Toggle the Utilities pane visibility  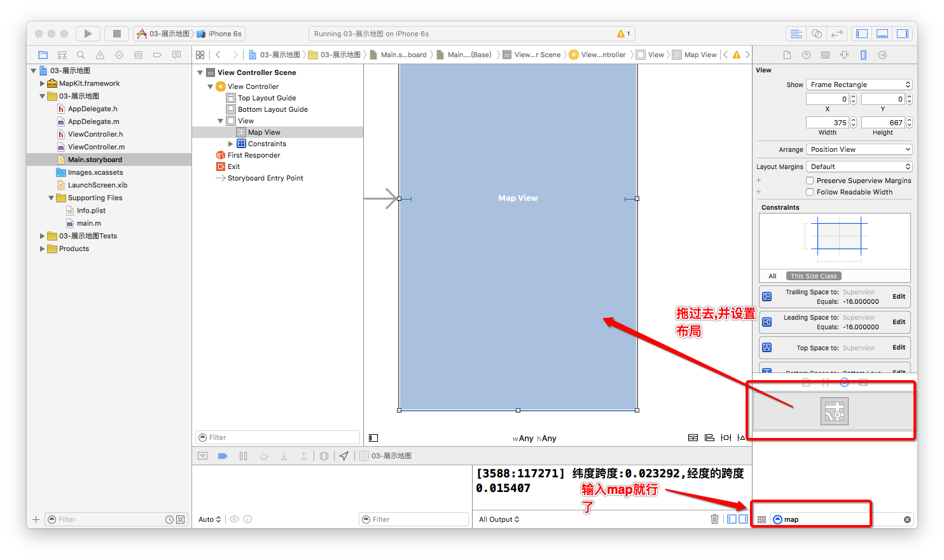tap(903, 34)
